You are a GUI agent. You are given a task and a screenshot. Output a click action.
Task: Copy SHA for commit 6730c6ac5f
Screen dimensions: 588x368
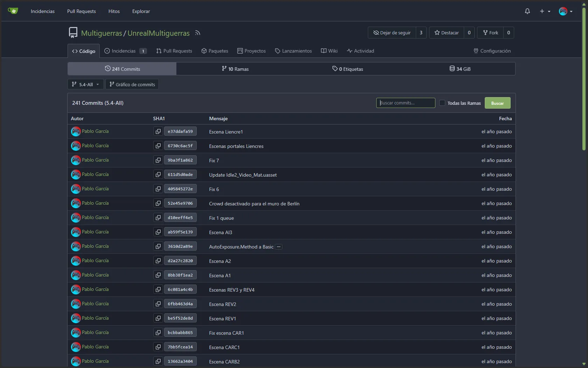pyautogui.click(x=158, y=146)
